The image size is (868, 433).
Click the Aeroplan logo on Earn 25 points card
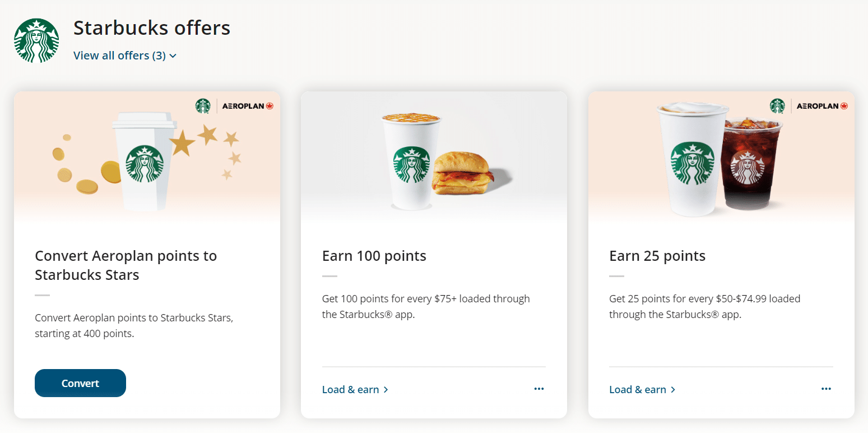(x=822, y=106)
